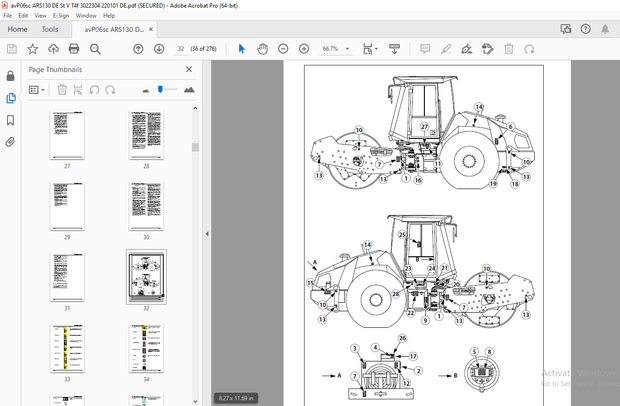
Task: Expand the thumbnail options dropdown
Action: (x=37, y=90)
